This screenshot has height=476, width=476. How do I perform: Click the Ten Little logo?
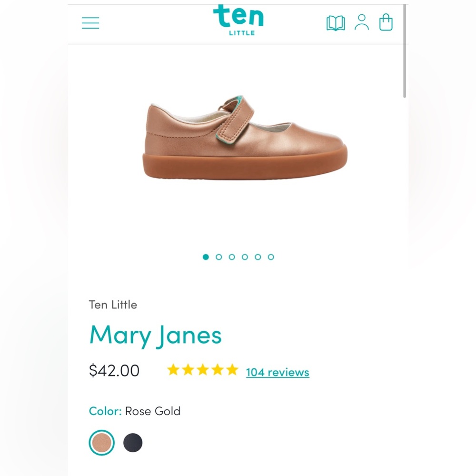click(239, 21)
